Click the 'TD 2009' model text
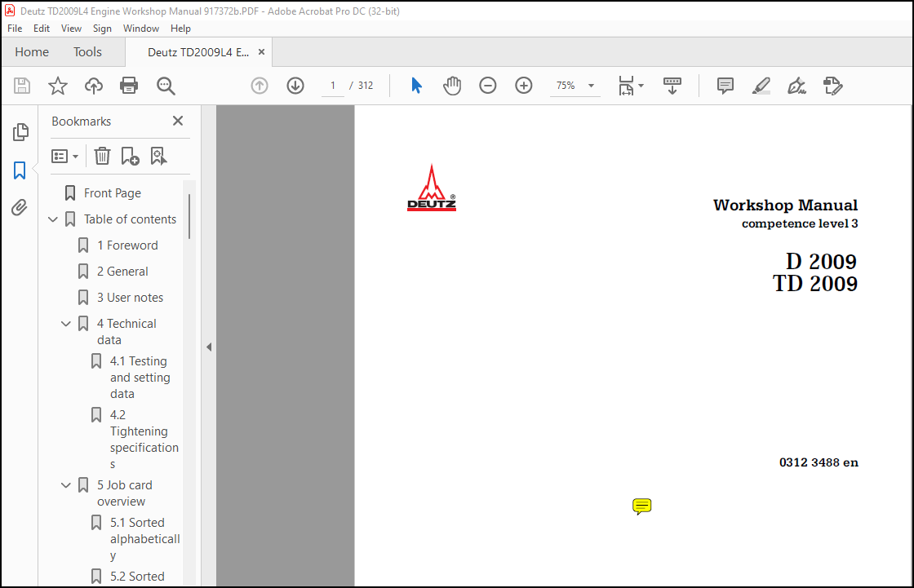The image size is (914, 588). click(815, 284)
